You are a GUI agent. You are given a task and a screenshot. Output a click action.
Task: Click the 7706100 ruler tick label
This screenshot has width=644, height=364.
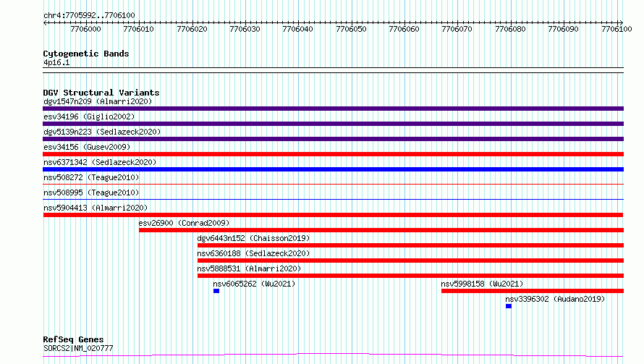click(617, 29)
